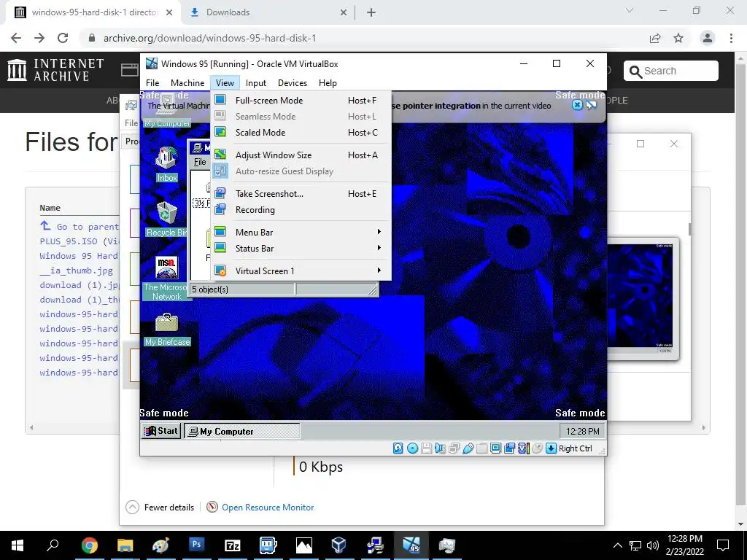This screenshot has width=747, height=560.
Task: Click the recording status bar icon
Action: (509, 448)
